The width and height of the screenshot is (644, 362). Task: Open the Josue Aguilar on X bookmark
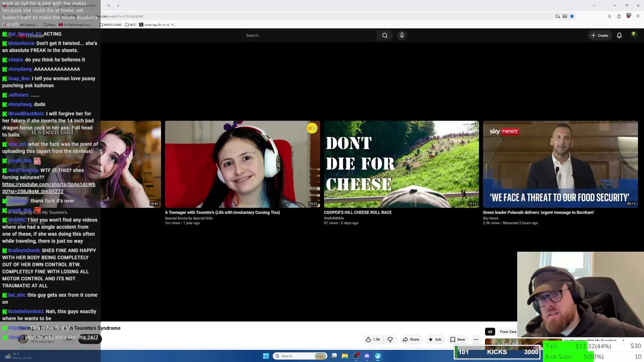click(x=157, y=25)
